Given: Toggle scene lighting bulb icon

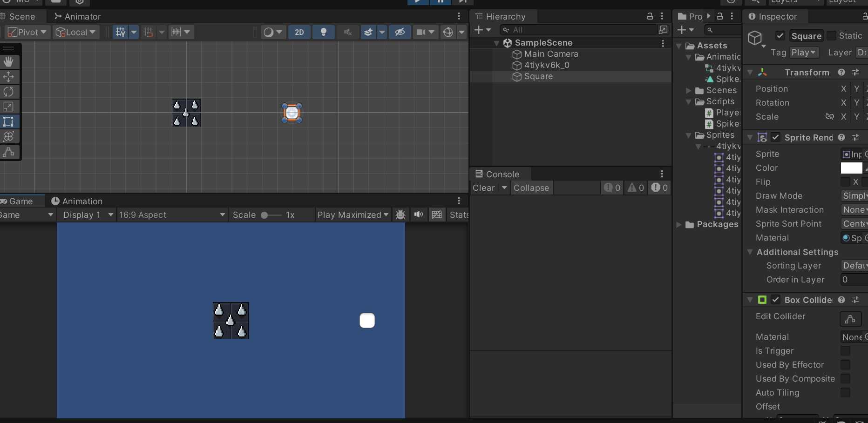Looking at the screenshot, I should pyautogui.click(x=324, y=32).
